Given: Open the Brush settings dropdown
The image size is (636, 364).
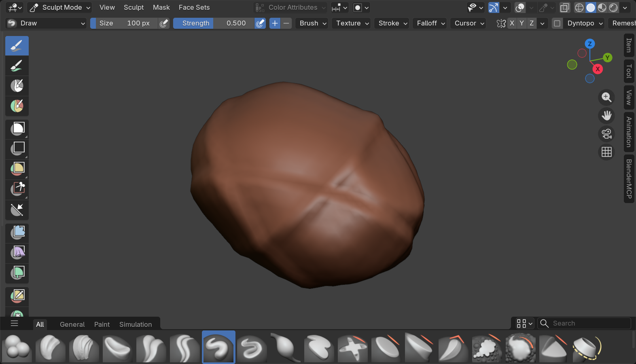Looking at the screenshot, I should [312, 23].
